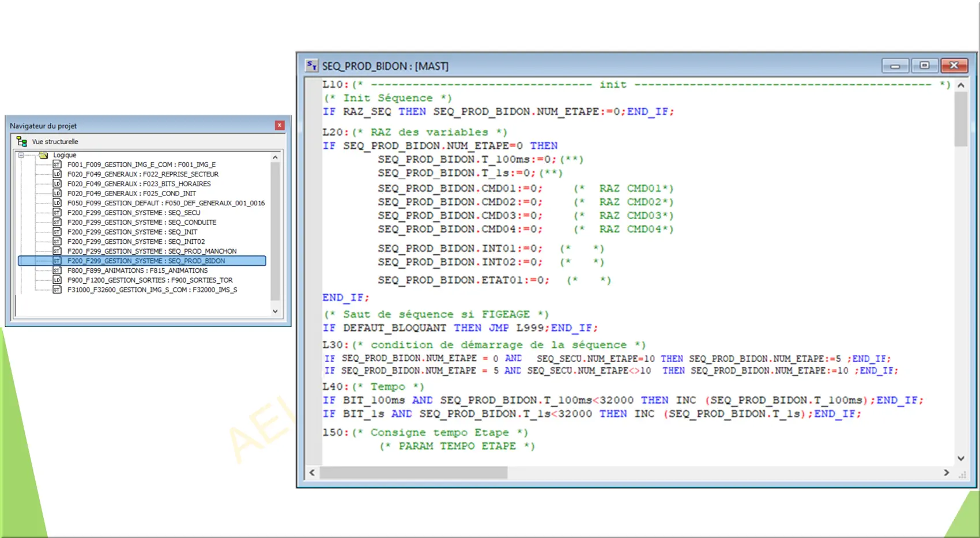Maximize the SEQ_PROD_BIDON editor window

click(925, 66)
